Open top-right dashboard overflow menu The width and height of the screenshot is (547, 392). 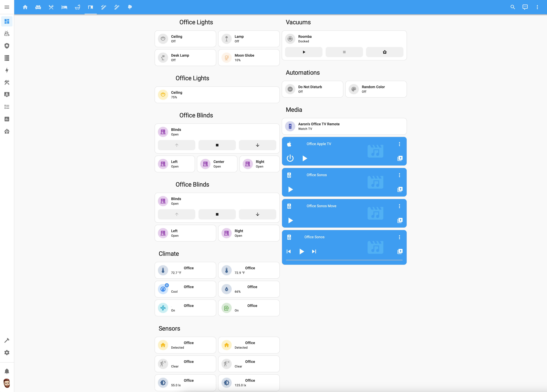tap(537, 7)
